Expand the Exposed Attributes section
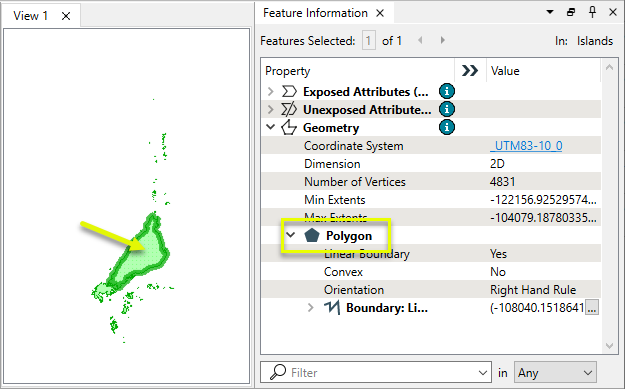This screenshot has height=389, width=625. coord(271,92)
